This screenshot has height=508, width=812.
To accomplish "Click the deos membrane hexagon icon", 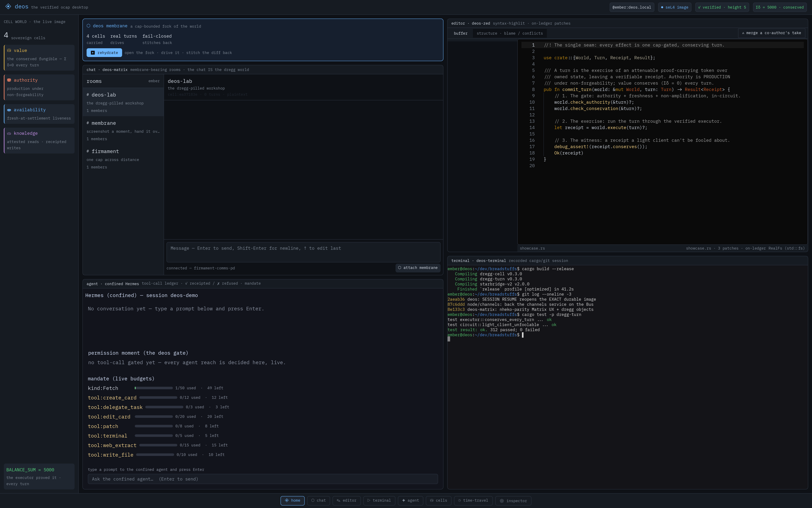I will point(89,26).
